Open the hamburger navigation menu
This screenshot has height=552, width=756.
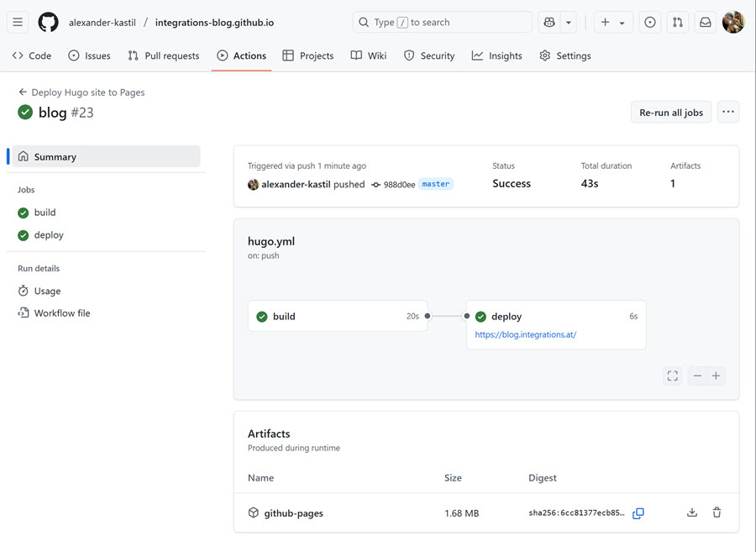coord(18,22)
